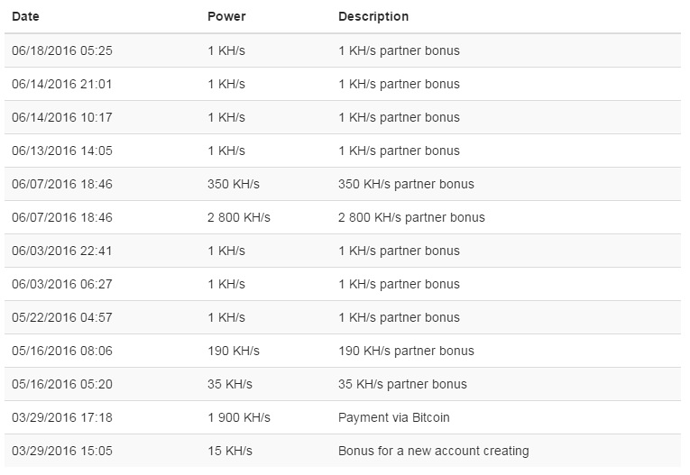The width and height of the screenshot is (690, 475).
Task: Select the 06/14/2016 21:01 row date
Action: [x=62, y=84]
